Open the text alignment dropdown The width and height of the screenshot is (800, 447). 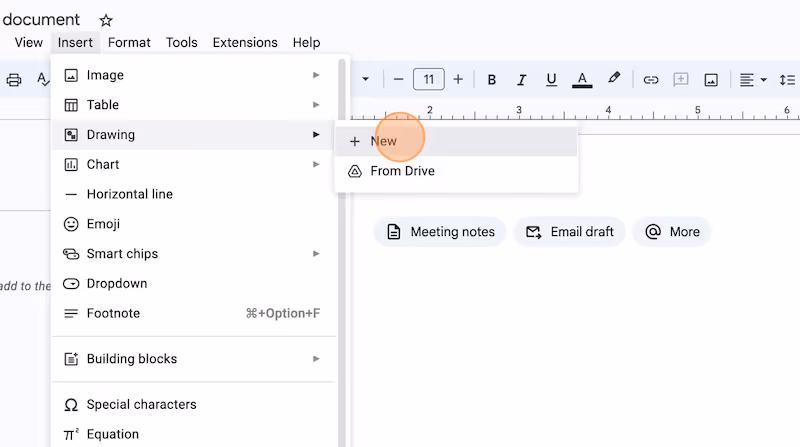pos(753,80)
